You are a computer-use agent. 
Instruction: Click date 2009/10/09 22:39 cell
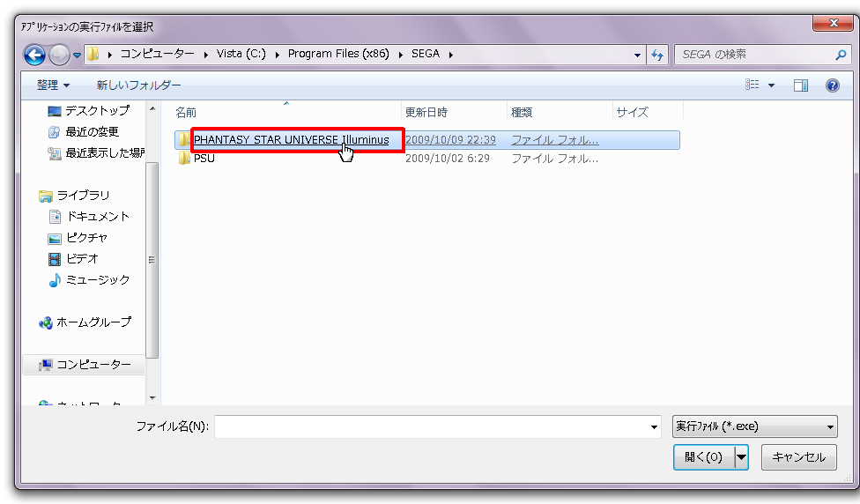[450, 140]
